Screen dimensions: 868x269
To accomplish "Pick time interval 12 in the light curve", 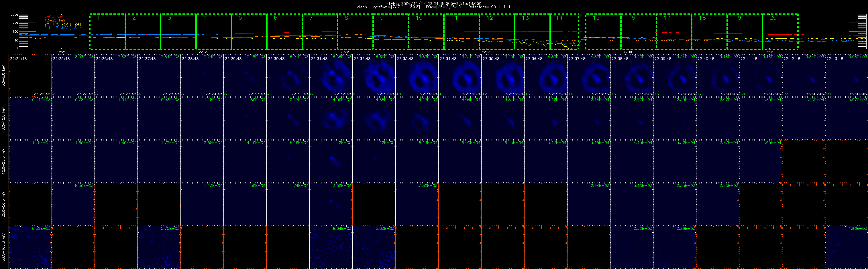I will pyautogui.click(x=497, y=32).
